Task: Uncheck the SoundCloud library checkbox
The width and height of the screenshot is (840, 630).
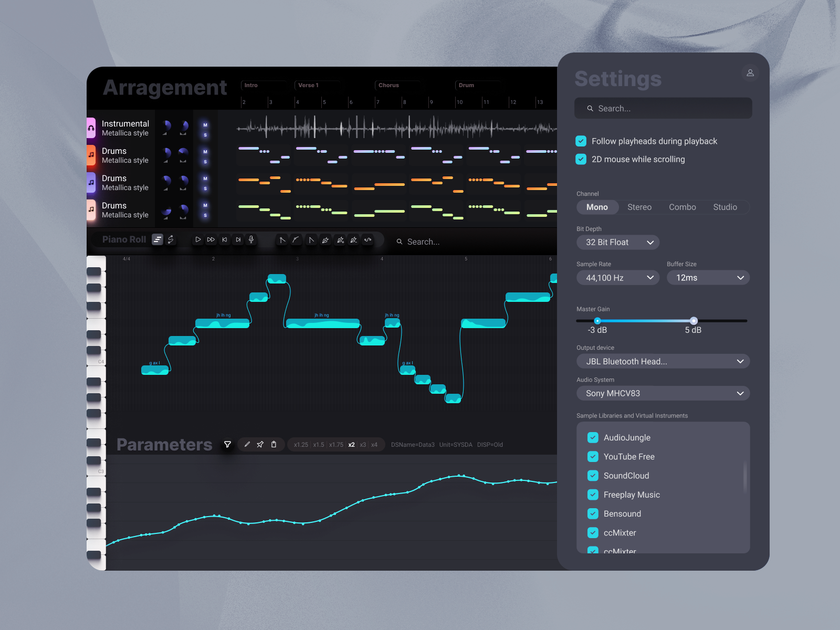Action: [593, 476]
